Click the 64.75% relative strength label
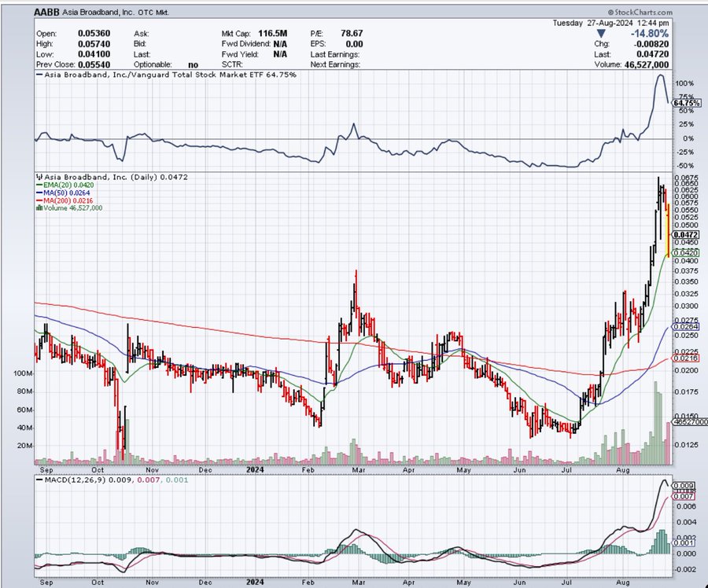708x588 pixels. pos(686,103)
